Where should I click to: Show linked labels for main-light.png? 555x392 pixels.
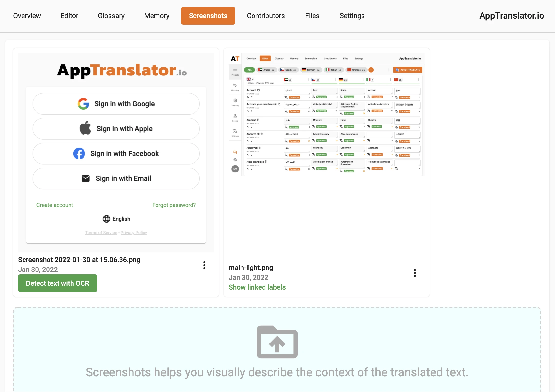[x=257, y=287]
